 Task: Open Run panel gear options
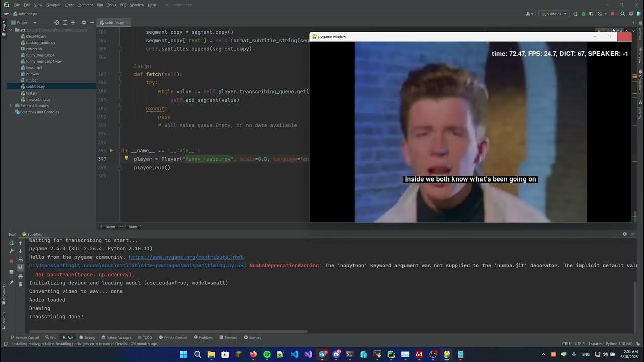(625, 234)
